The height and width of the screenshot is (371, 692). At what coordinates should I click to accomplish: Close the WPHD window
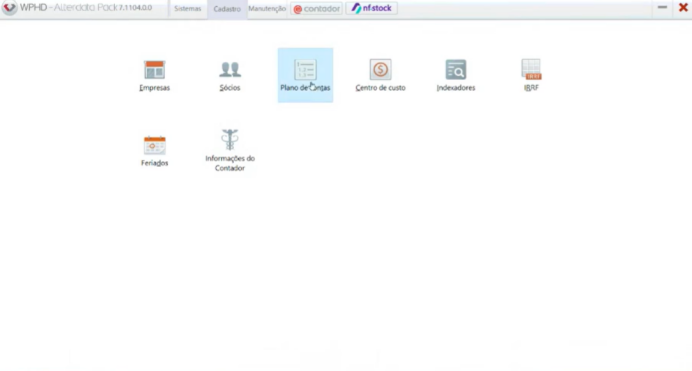pos(683,7)
